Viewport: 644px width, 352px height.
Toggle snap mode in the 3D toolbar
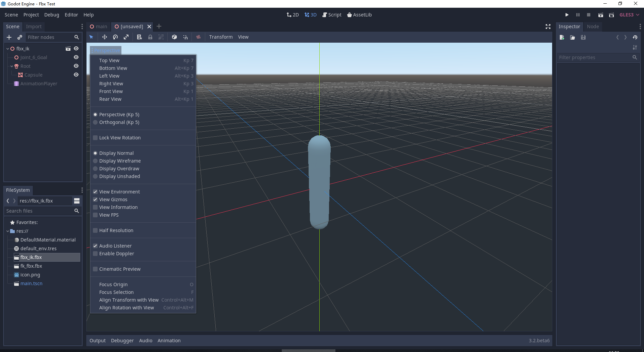(185, 37)
